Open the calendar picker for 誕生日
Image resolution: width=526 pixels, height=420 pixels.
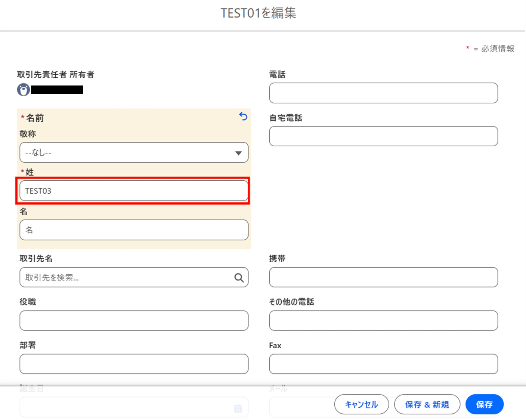point(238,408)
